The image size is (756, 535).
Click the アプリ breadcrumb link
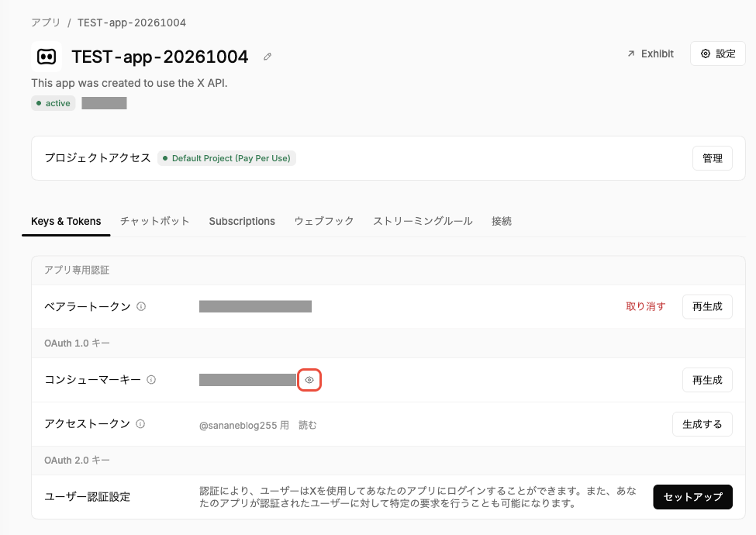click(46, 22)
